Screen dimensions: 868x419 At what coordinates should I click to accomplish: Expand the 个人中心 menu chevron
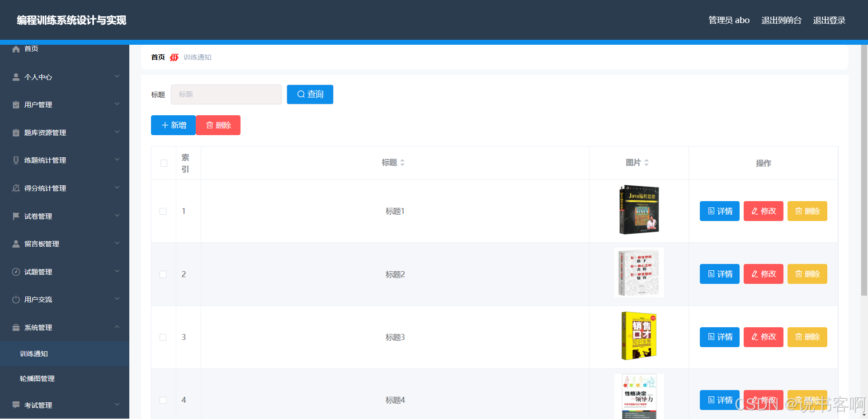[x=117, y=76]
